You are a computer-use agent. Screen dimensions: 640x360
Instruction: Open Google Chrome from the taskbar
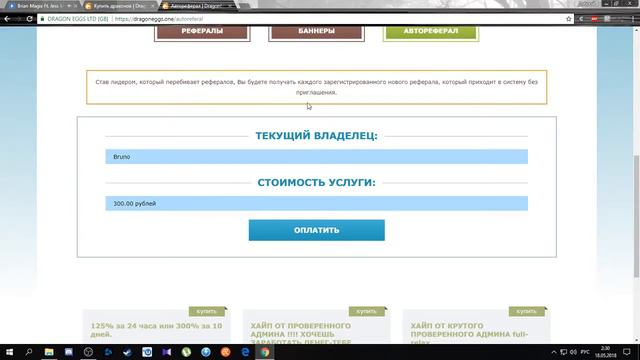265,352
